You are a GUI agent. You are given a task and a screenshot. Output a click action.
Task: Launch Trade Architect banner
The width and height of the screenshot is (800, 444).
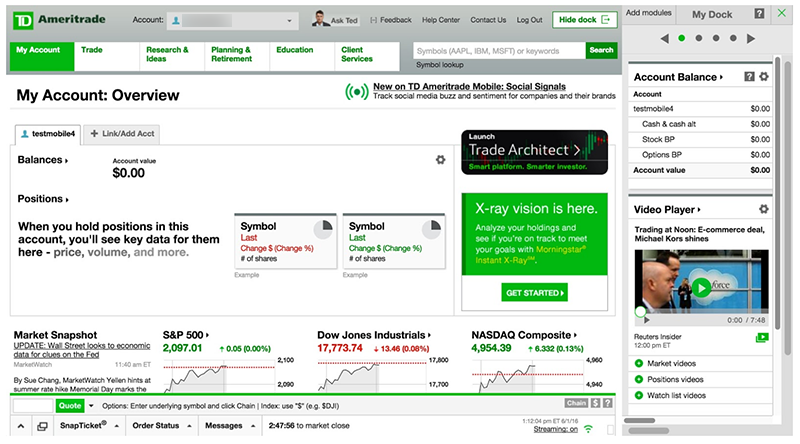tap(535, 152)
